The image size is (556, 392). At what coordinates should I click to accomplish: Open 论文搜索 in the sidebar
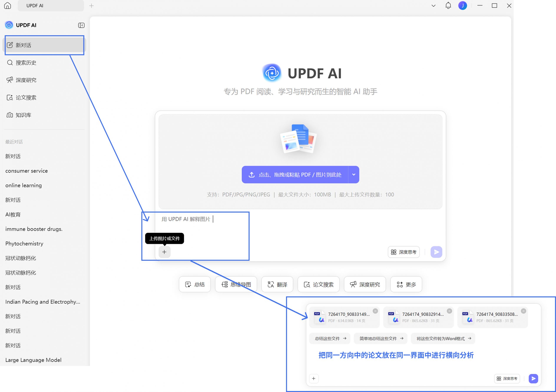44,97
